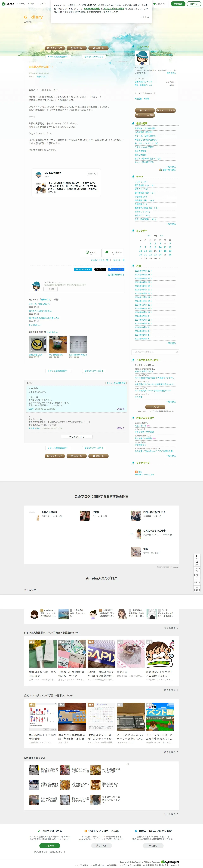Close the cookie notice with ×とじる
203x868 pixels.
(x=144, y=18)
